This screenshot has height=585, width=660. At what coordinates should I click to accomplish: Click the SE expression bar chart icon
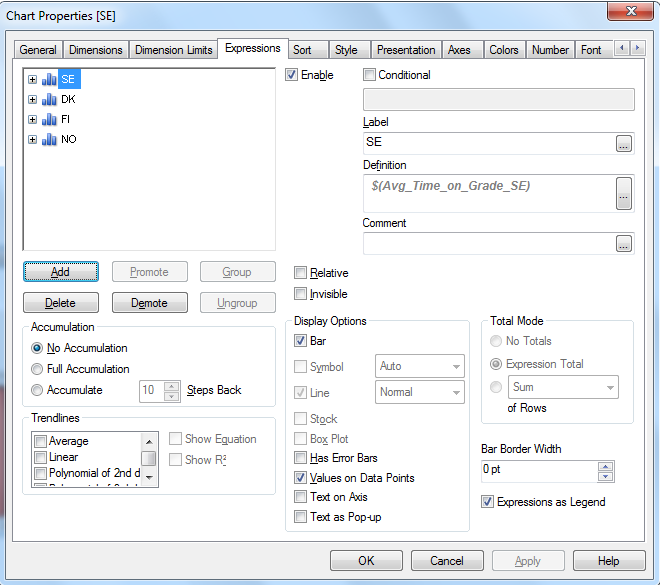(49, 79)
